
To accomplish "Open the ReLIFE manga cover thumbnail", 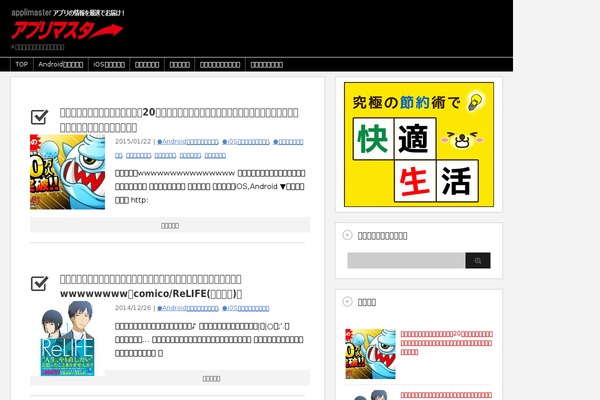I will pos(67,338).
